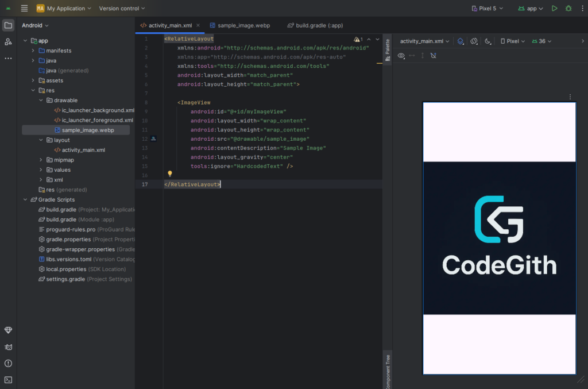Open the Resource Manager sidebar icon

click(x=8, y=41)
